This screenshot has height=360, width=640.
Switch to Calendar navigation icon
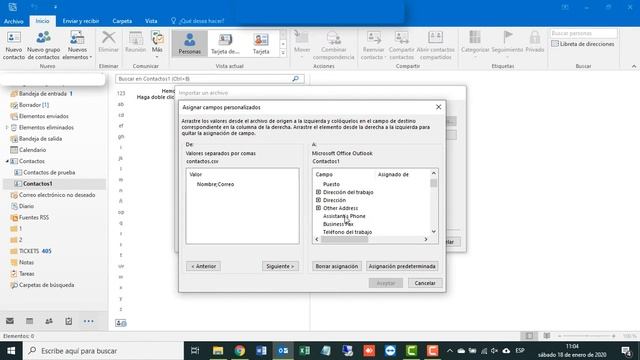coord(29,321)
